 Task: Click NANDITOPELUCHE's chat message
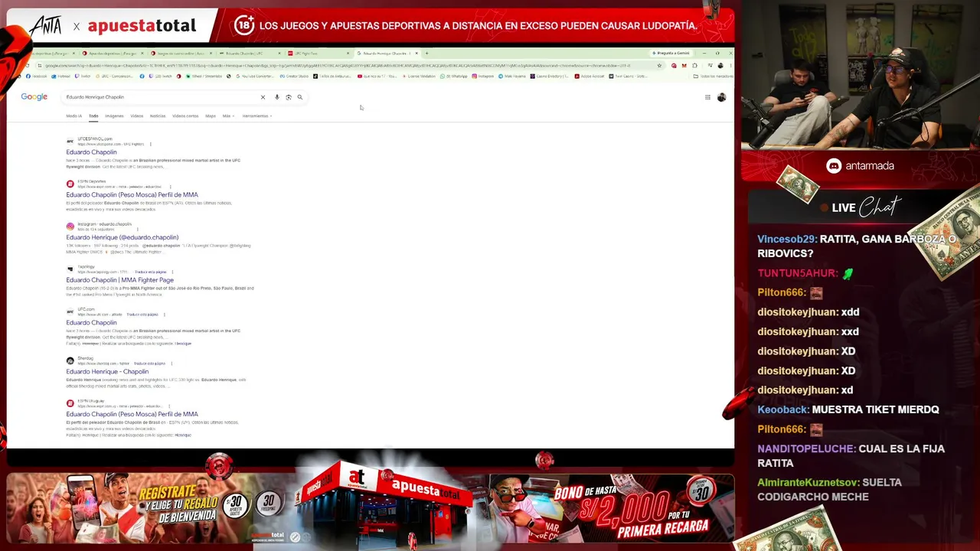(851, 456)
